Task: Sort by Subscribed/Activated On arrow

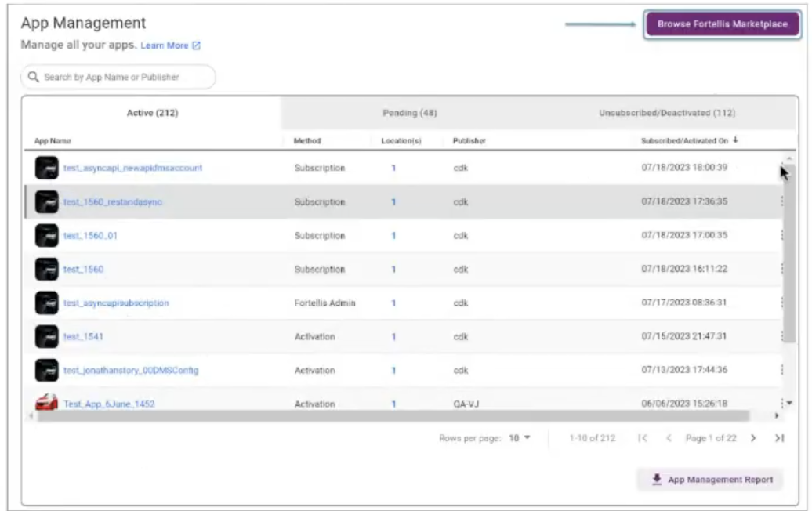Action: [x=734, y=140]
